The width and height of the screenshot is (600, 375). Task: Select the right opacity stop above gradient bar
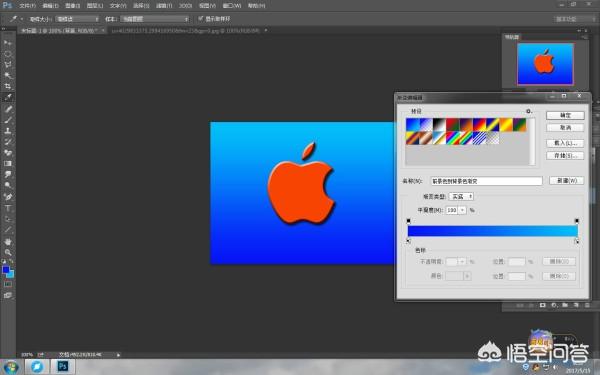[577, 220]
